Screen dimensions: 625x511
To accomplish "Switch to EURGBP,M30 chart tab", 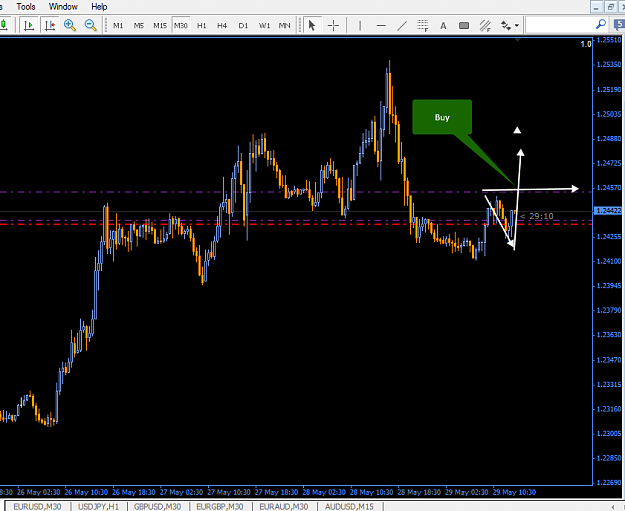I will point(220,506).
